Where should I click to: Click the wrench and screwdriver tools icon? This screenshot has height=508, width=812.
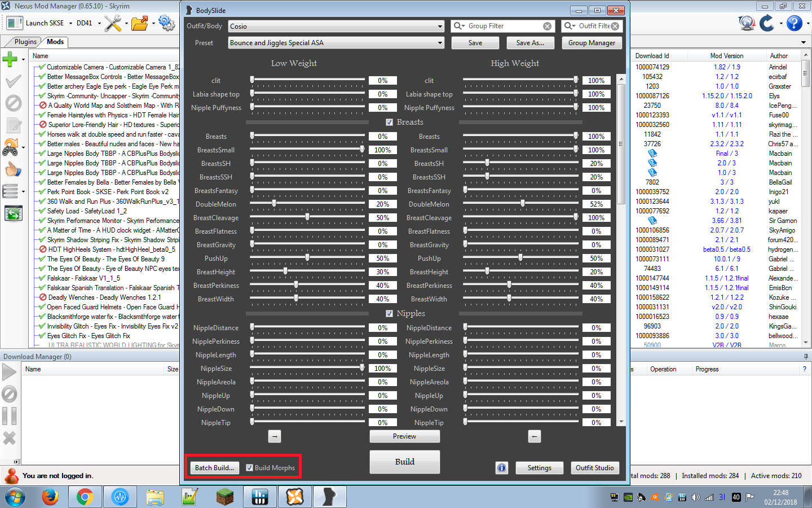[x=113, y=23]
